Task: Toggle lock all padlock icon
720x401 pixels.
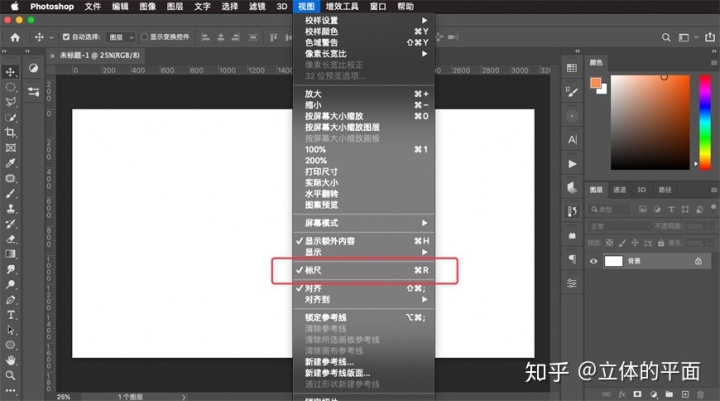Action: (661, 243)
